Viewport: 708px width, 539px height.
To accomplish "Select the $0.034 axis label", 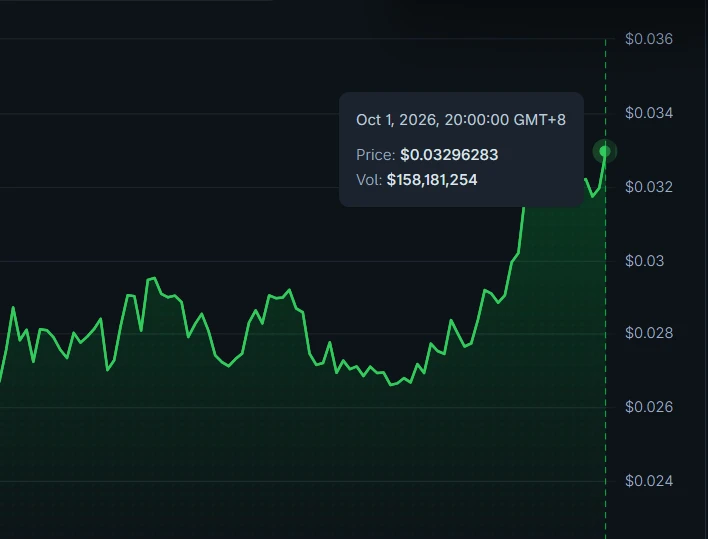I will pyautogui.click(x=649, y=113).
